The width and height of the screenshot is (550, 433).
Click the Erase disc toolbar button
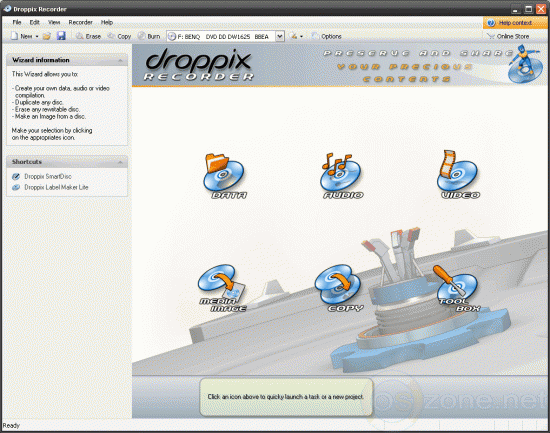tap(88, 36)
